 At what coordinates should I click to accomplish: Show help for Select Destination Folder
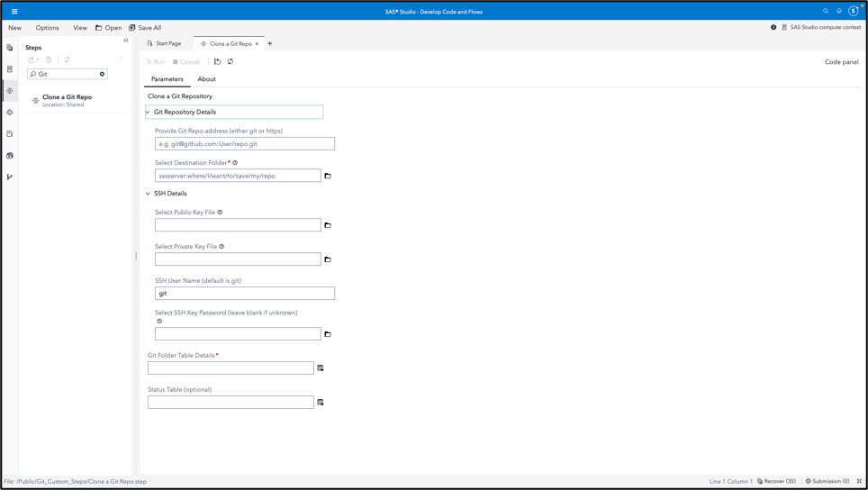235,163
